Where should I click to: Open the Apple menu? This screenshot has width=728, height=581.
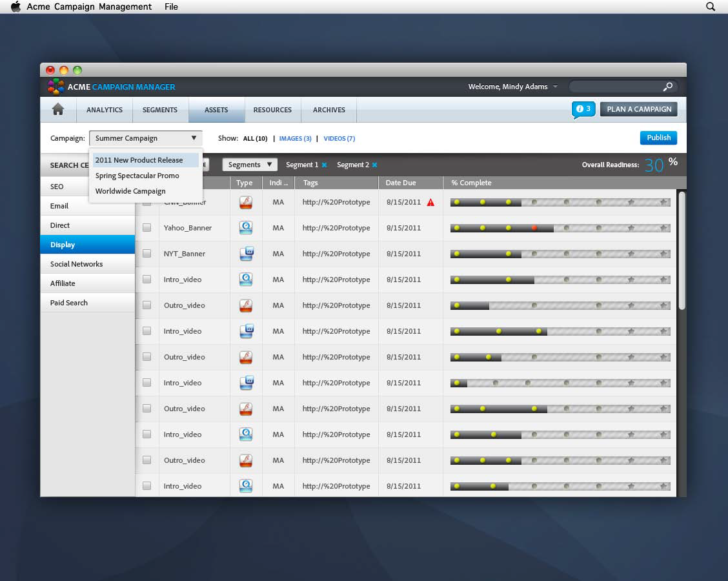point(15,6)
